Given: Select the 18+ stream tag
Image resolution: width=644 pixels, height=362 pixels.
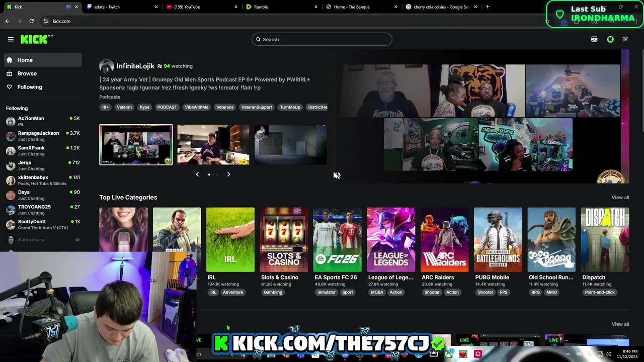Looking at the screenshot, I should 105,107.
